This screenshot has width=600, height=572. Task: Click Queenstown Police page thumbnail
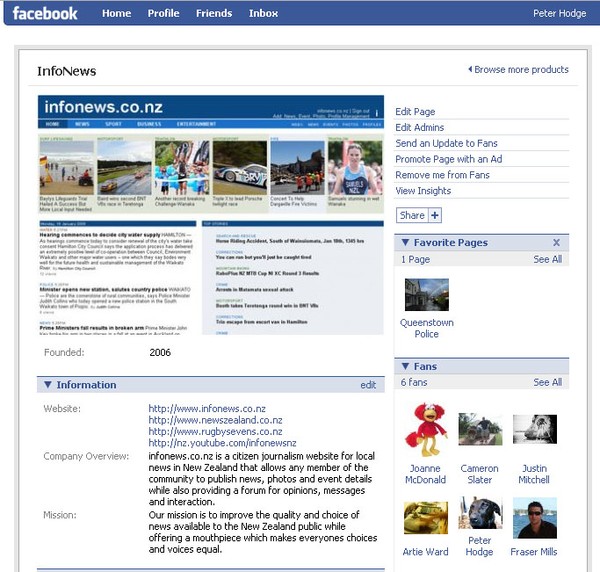426,294
